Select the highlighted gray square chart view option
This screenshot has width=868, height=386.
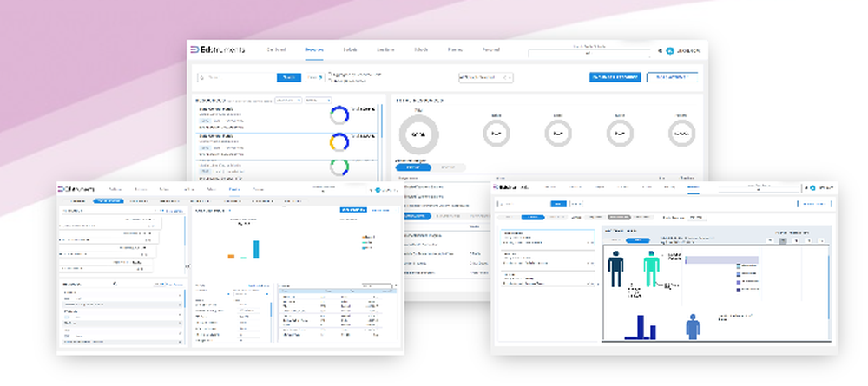click(782, 240)
